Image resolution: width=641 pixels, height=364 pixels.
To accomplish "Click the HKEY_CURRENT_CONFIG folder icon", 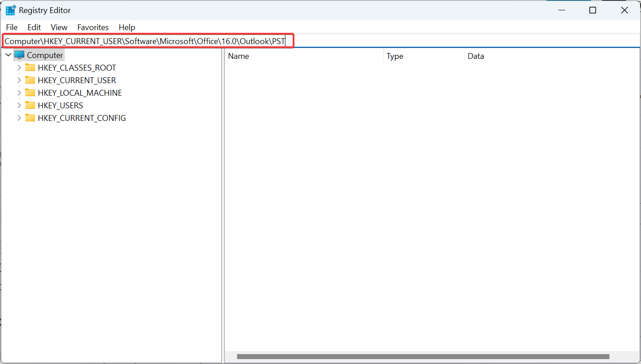I will pyautogui.click(x=30, y=118).
